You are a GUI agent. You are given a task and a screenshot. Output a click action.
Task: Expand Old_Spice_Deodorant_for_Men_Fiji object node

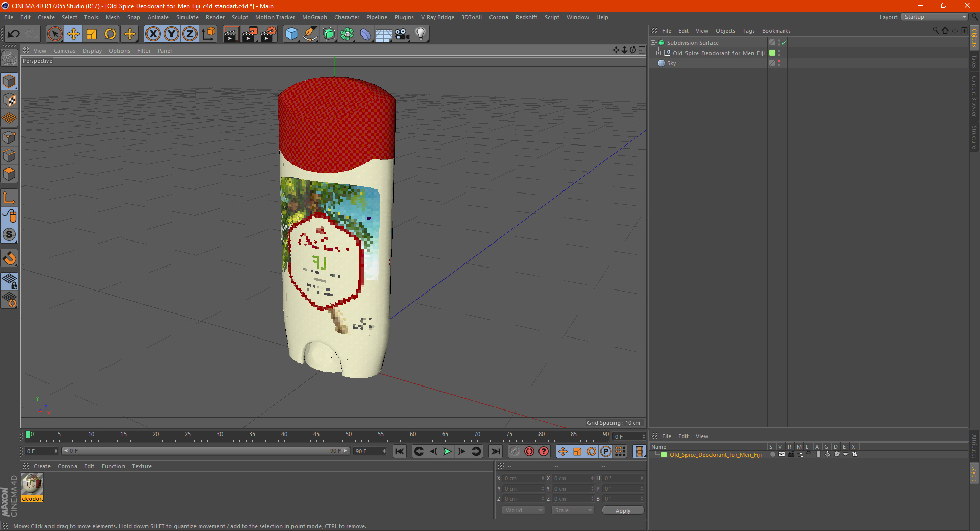click(x=659, y=53)
